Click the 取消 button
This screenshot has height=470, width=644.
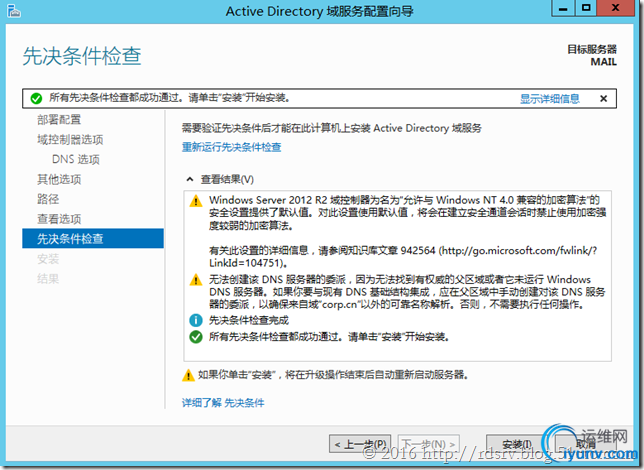point(585,444)
